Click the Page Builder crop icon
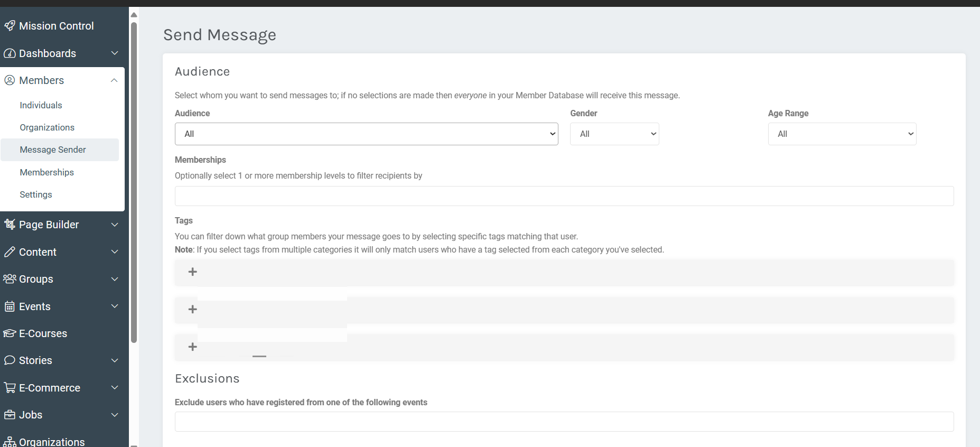Image resolution: width=980 pixels, height=447 pixels. tap(10, 225)
